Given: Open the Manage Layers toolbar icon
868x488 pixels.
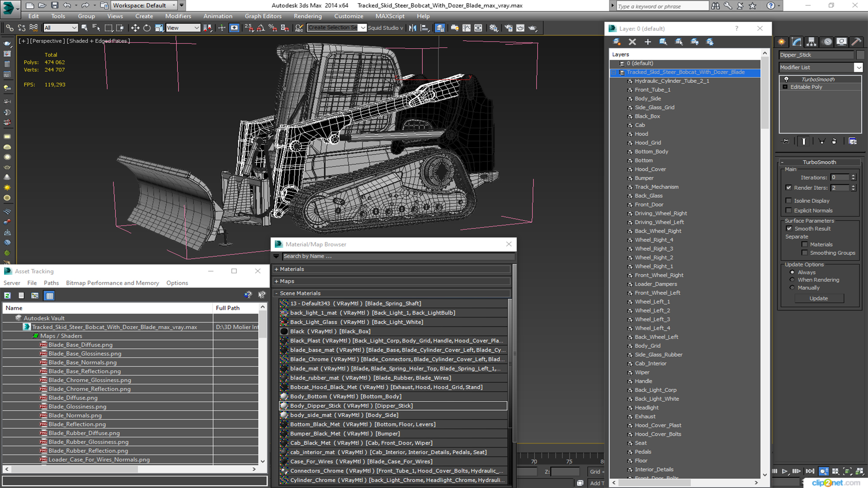Looking at the screenshot, I should 440,28.
